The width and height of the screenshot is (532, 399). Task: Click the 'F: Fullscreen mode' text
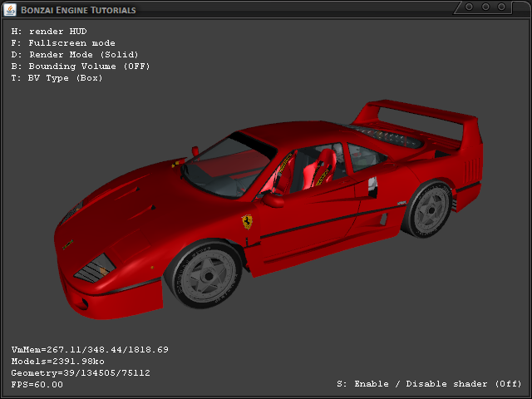coord(63,42)
